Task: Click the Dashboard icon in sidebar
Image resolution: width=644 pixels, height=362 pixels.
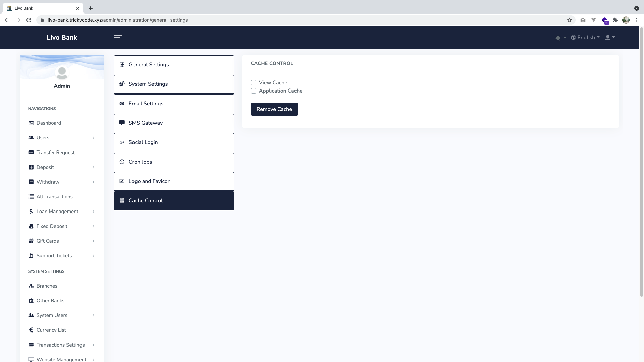Action: click(x=31, y=123)
